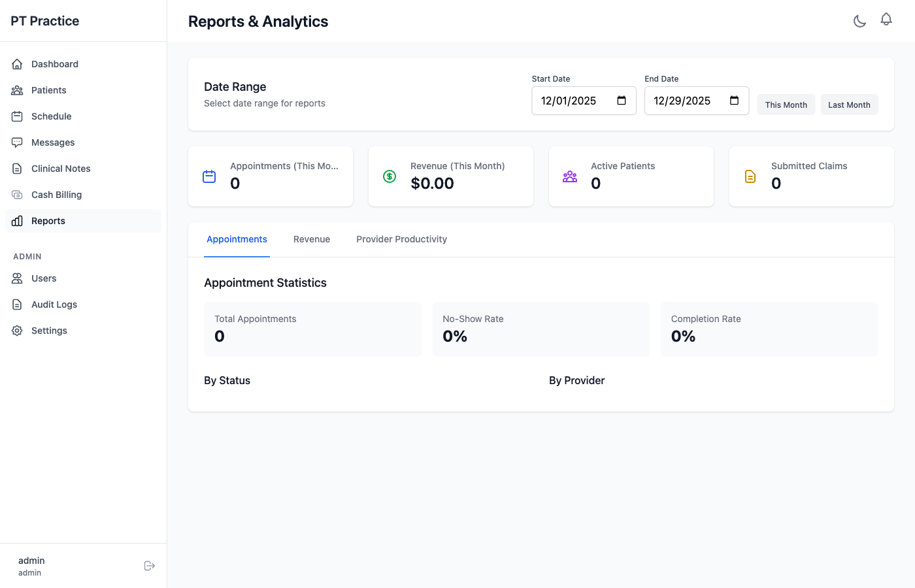
Task: Click the notification bell icon
Action: 886,20
